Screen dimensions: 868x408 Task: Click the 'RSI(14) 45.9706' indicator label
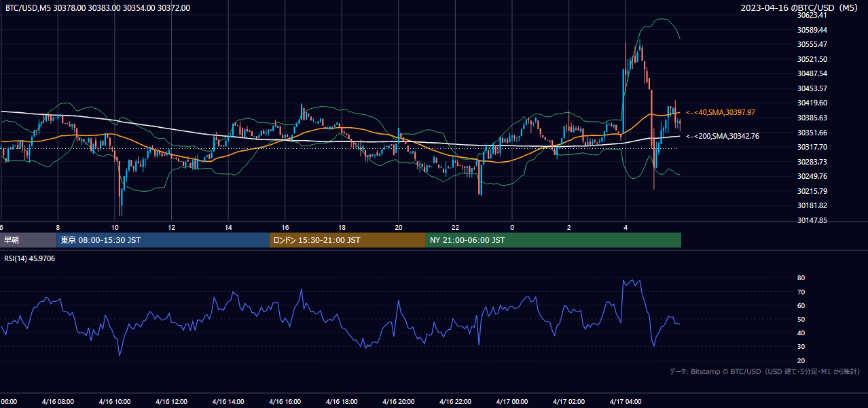tap(30, 258)
